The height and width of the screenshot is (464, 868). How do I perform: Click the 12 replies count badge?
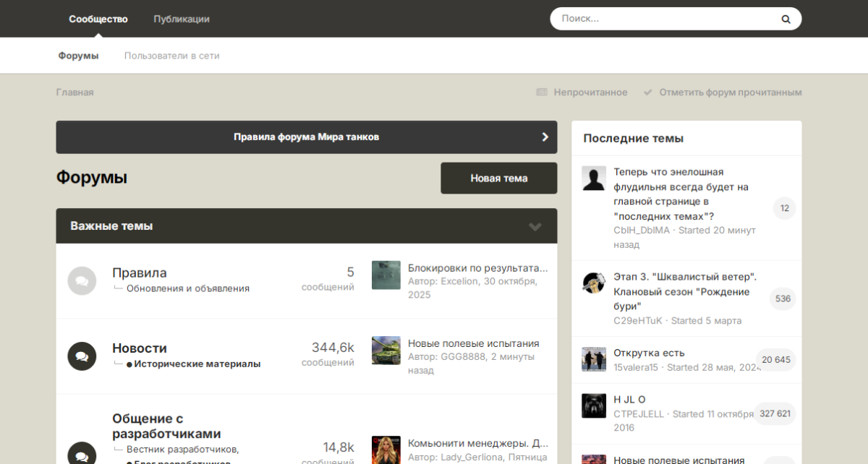785,208
